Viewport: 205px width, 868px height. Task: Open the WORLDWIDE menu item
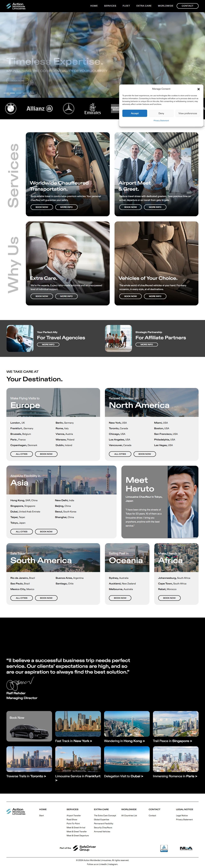pyautogui.click(x=166, y=6)
